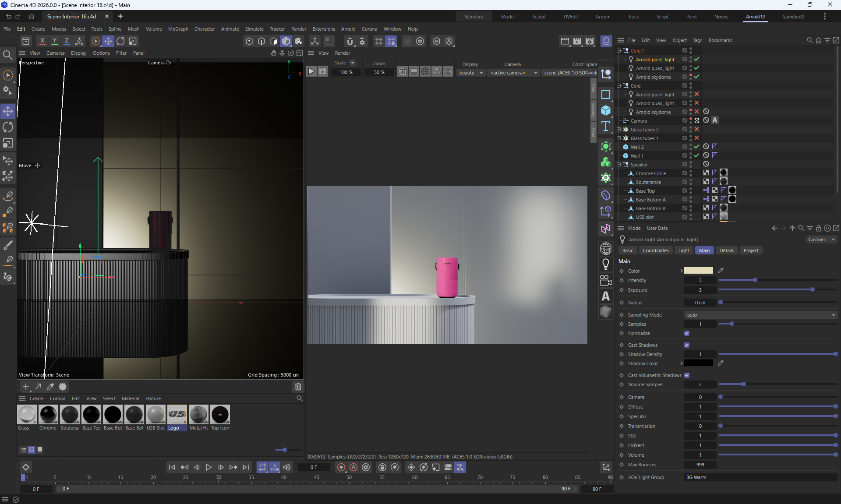Click the delete trash icon above materials

click(x=298, y=387)
